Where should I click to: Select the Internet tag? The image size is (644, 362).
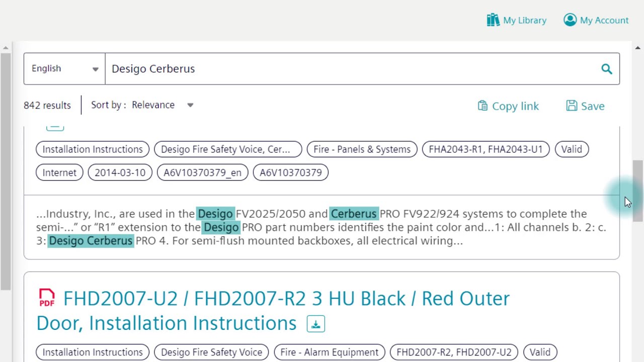59,172
